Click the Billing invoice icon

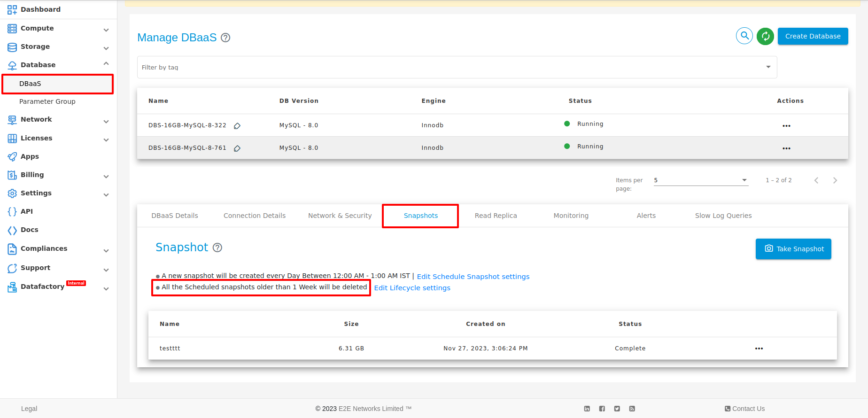(x=12, y=175)
